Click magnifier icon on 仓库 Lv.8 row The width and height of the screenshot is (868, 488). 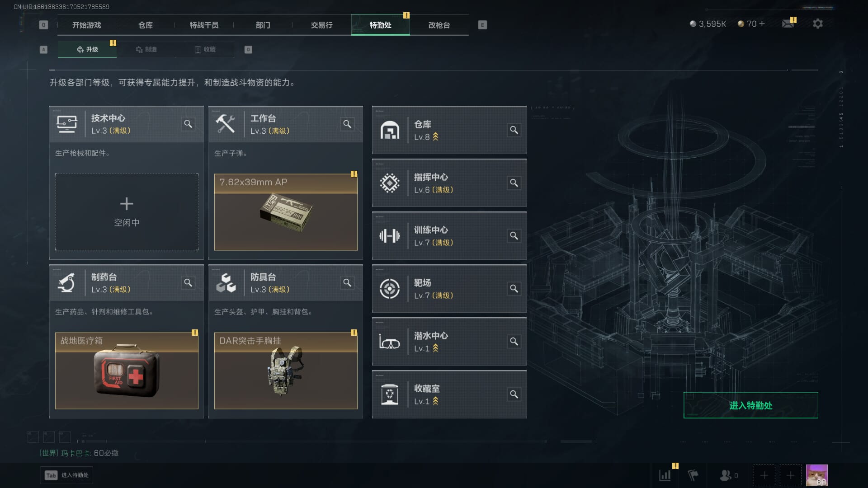514,130
